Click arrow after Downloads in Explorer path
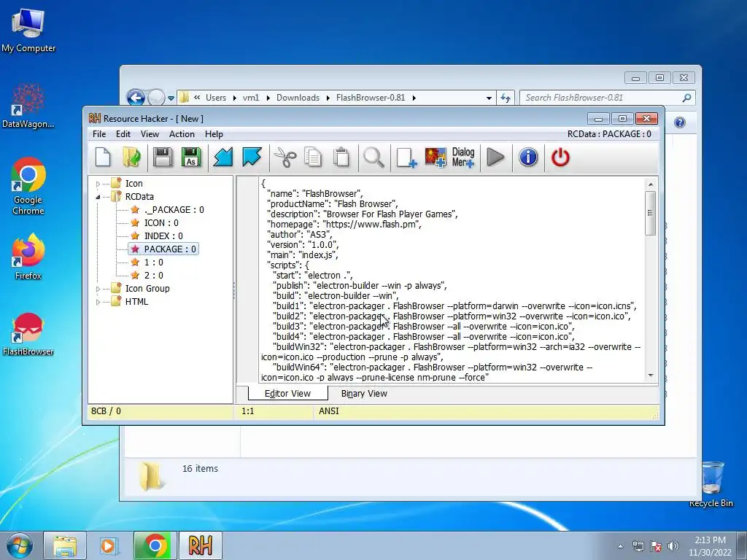This screenshot has width=747, height=560. [x=328, y=98]
